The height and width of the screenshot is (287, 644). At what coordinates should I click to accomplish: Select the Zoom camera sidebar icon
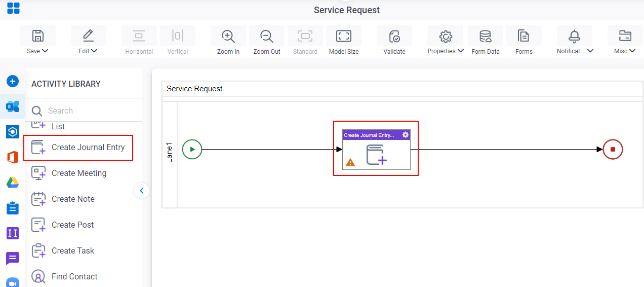point(13,282)
